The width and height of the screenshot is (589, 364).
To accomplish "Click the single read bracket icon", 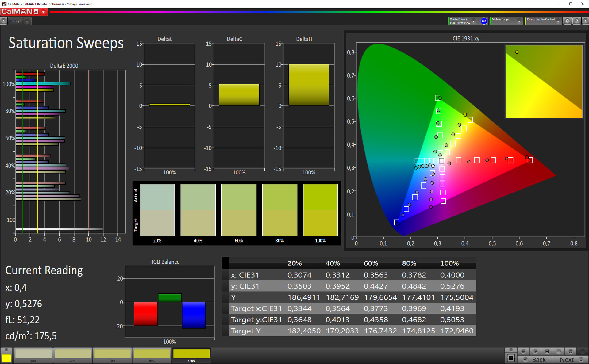I will (547, 351).
